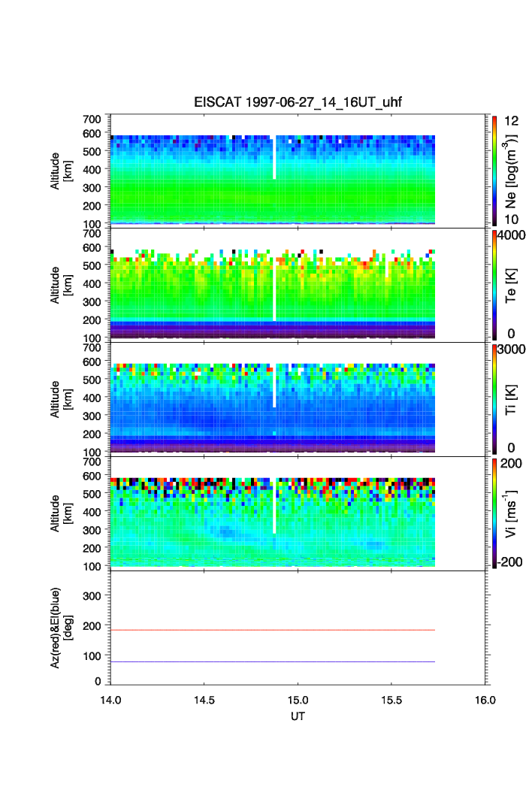Click the ion temperature heatmap in the third panel
Screen dimensions: 532x799
tap(273, 408)
